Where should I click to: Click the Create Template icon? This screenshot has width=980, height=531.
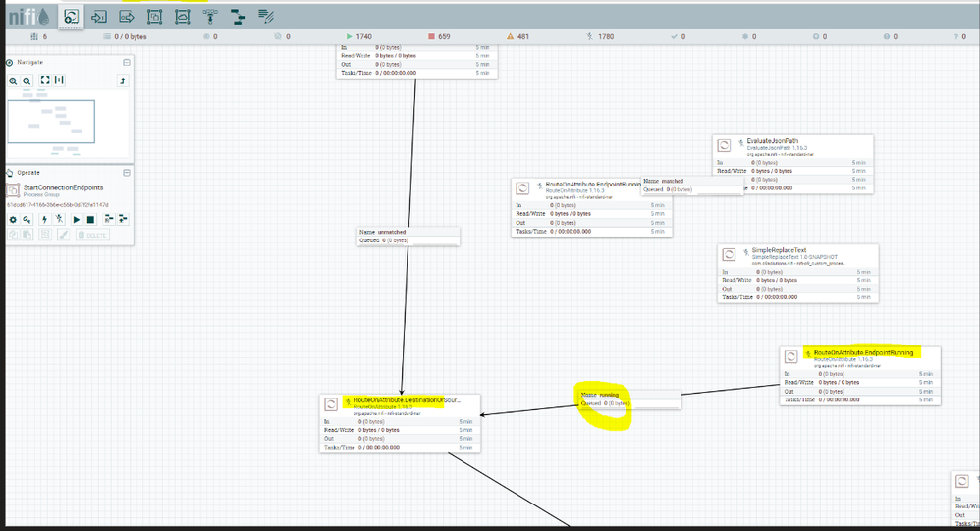(109, 219)
